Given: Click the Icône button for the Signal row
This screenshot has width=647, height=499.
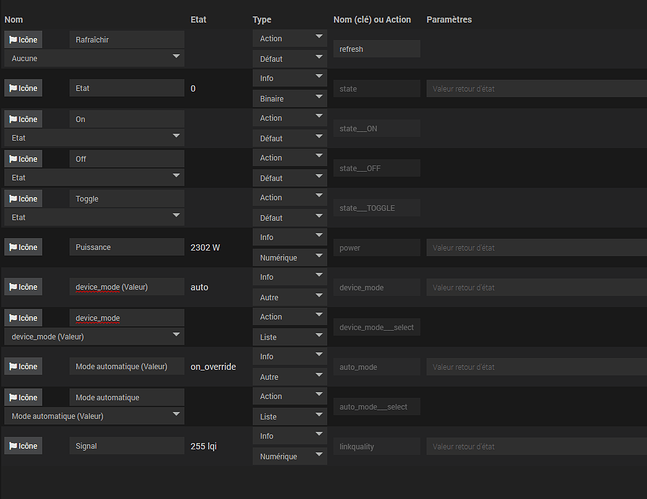Looking at the screenshot, I should click(x=23, y=446).
